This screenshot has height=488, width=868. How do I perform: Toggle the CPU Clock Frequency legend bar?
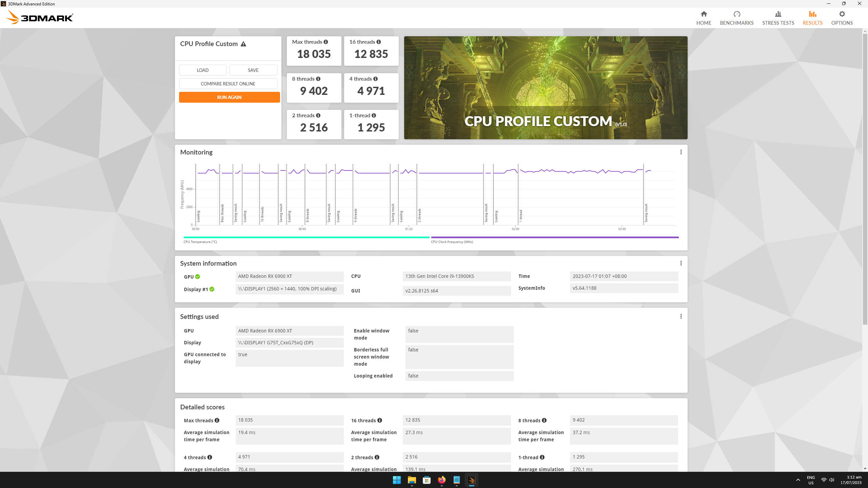pyautogui.click(x=555, y=238)
